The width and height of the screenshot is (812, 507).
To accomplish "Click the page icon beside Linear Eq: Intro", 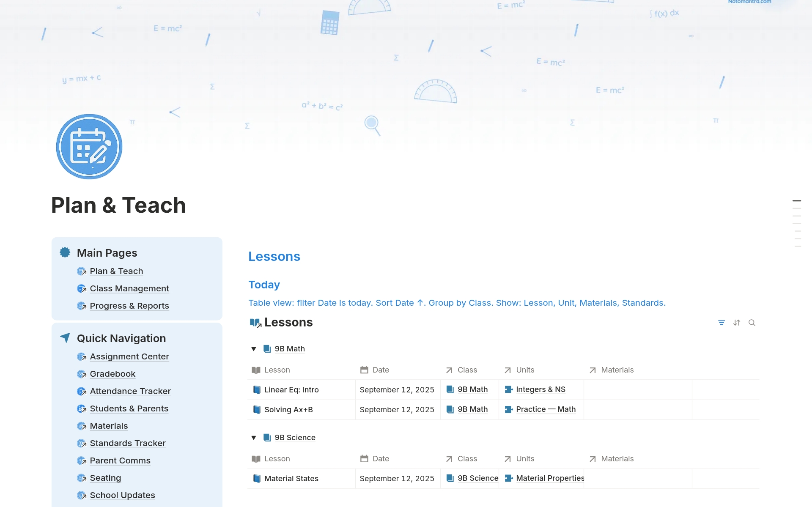I will pos(257,390).
